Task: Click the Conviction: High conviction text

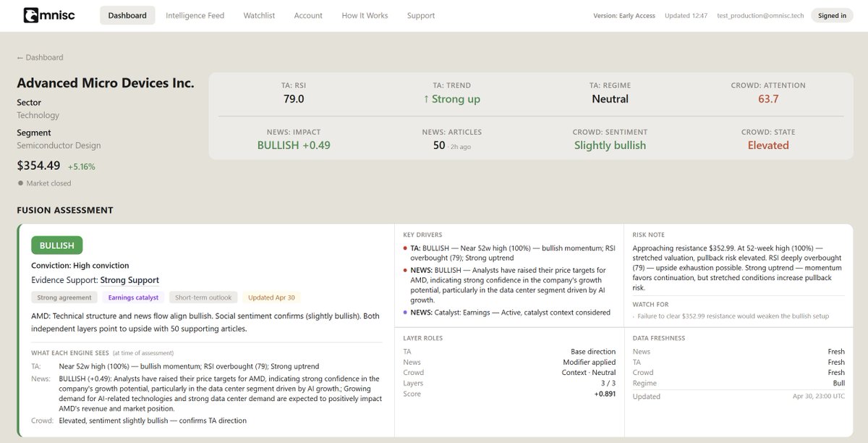Action: (x=80, y=266)
